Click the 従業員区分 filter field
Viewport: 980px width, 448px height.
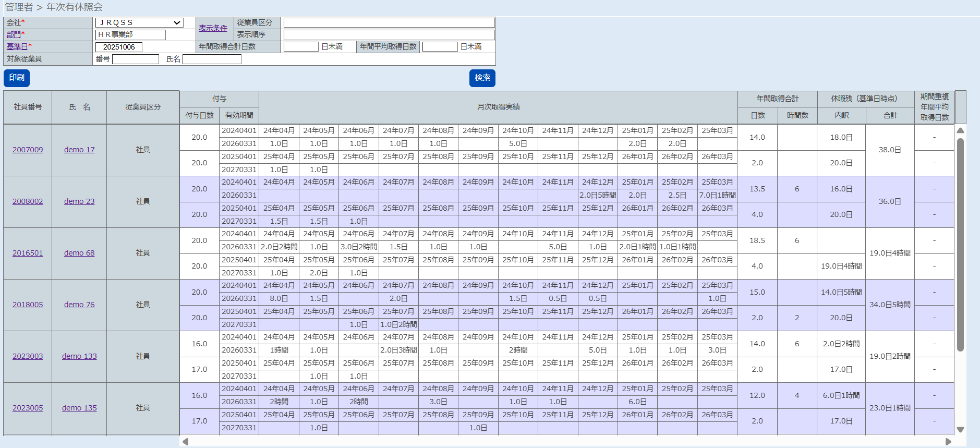[389, 23]
